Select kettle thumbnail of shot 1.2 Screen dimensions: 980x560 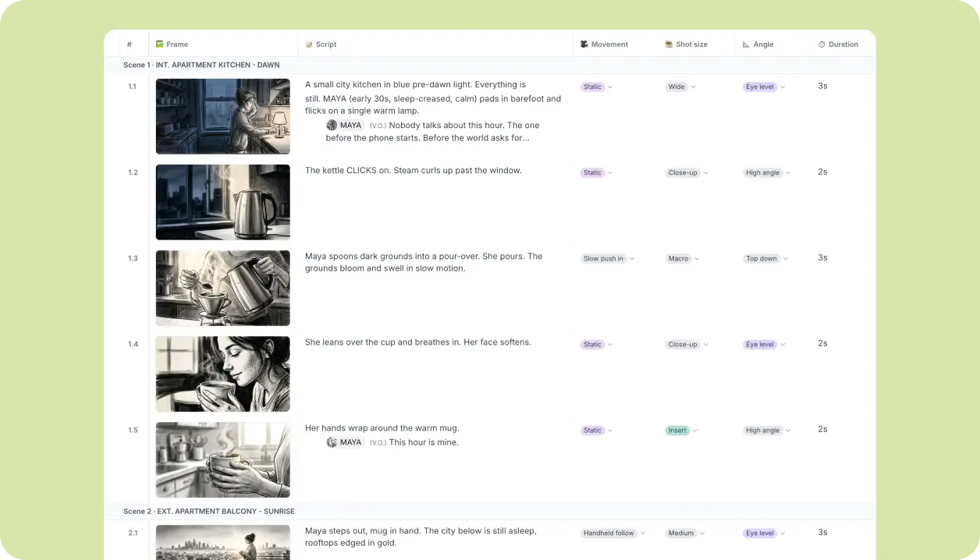[222, 202]
